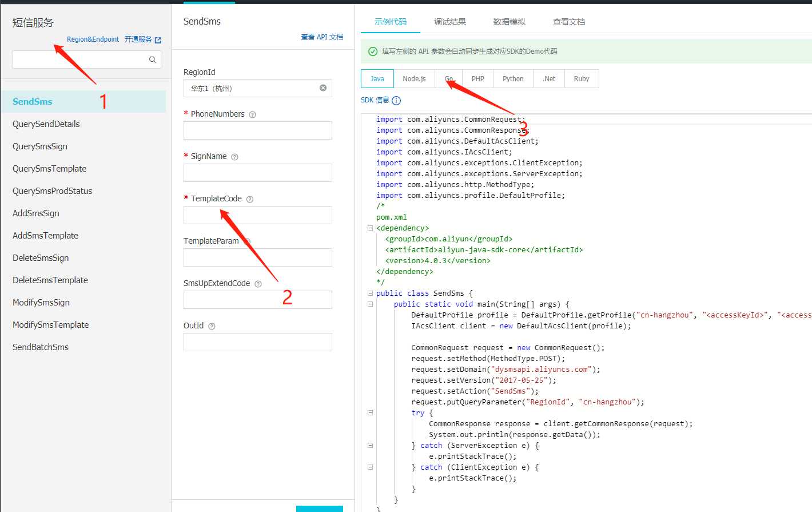Image resolution: width=812 pixels, height=512 pixels.
Task: Click the external link icon beside 开通服务
Action: point(158,40)
